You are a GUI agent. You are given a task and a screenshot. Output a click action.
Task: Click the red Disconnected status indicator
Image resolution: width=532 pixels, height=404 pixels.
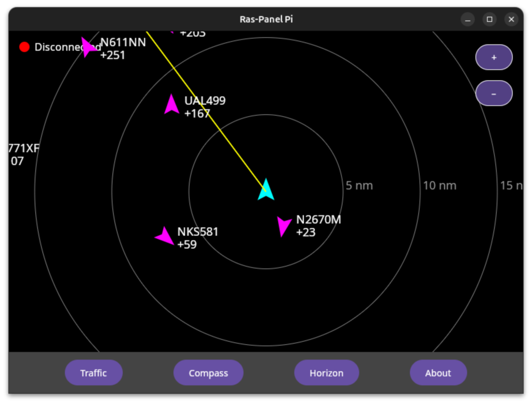(24, 47)
